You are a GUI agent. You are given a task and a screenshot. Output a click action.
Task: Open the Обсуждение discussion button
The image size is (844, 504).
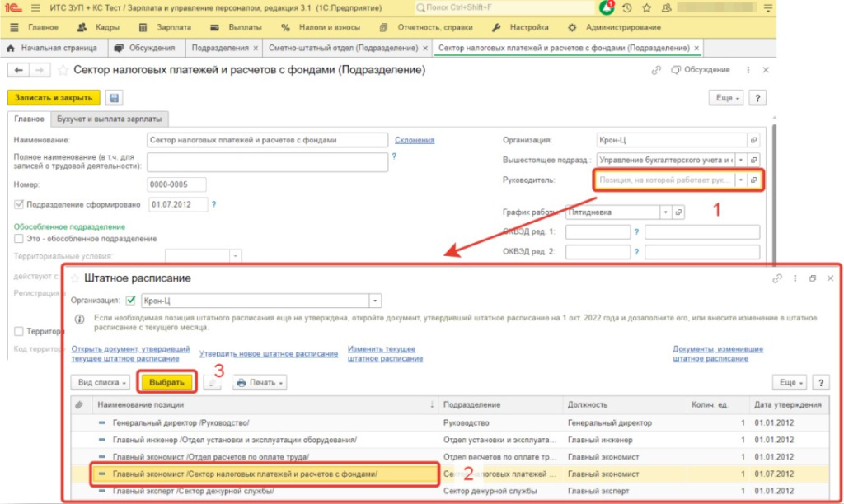click(701, 70)
